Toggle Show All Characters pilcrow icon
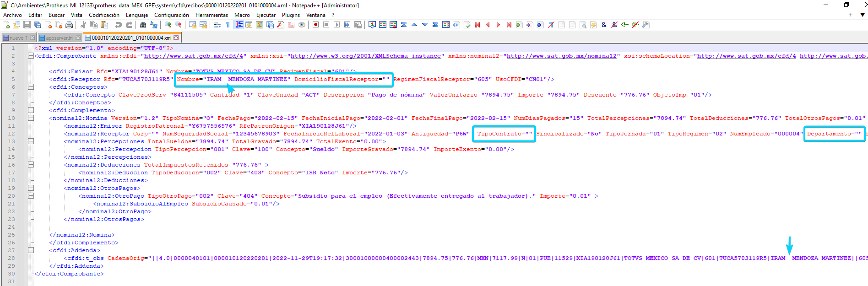 coord(228,25)
